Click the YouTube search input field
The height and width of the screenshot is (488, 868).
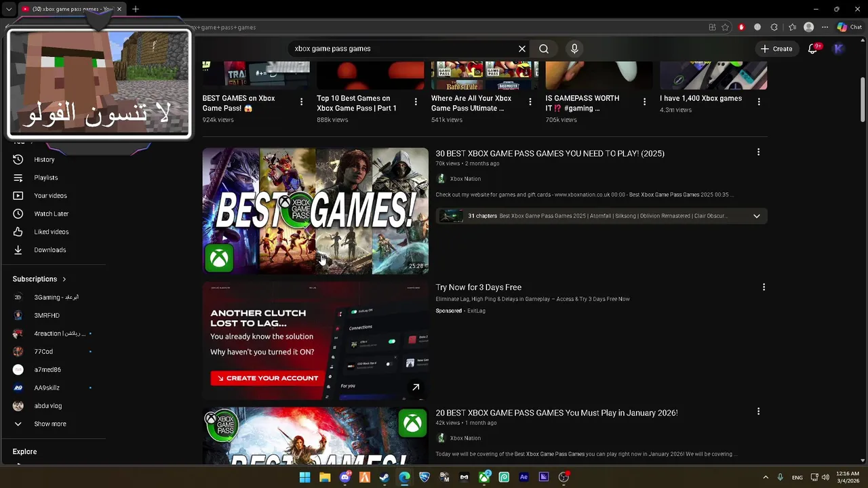(403, 49)
